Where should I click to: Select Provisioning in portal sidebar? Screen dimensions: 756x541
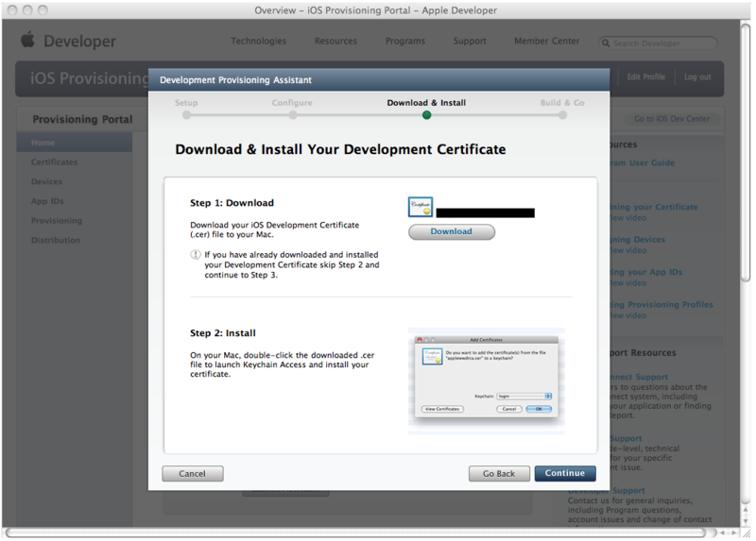pos(57,221)
